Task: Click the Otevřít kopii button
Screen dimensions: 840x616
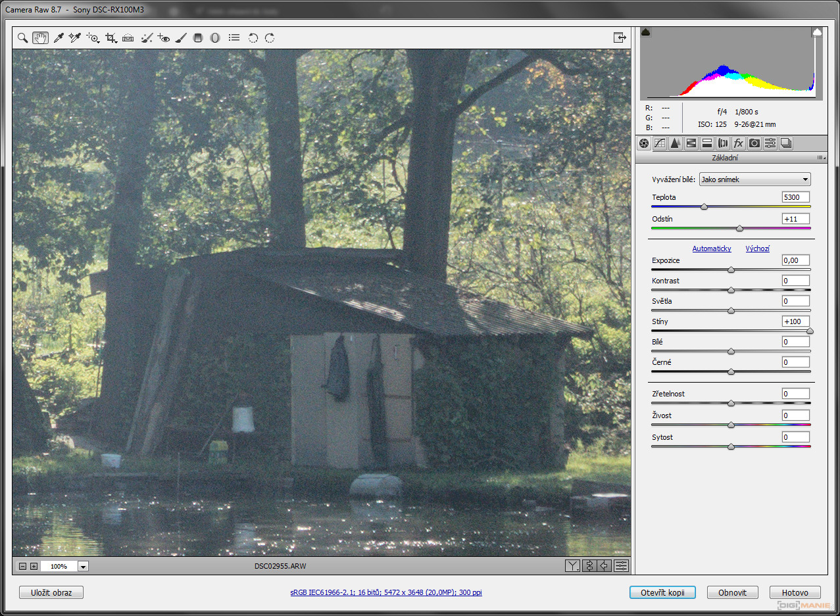Action: (x=662, y=592)
